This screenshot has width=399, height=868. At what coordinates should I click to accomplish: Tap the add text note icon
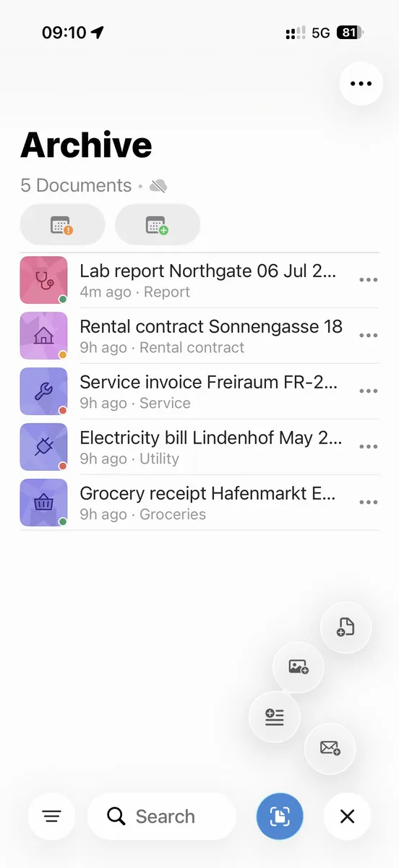point(274,717)
